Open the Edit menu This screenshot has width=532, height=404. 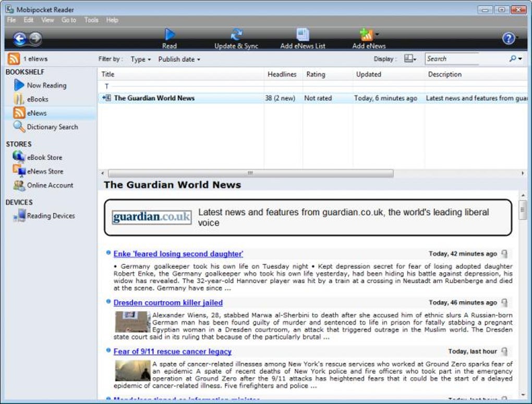pyautogui.click(x=29, y=20)
